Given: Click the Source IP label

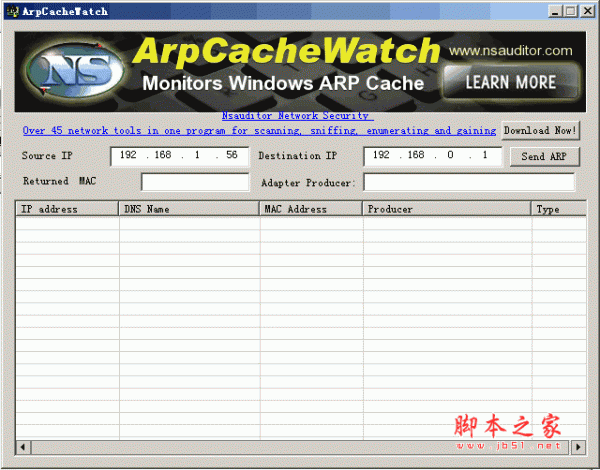Looking at the screenshot, I should click(x=47, y=156).
